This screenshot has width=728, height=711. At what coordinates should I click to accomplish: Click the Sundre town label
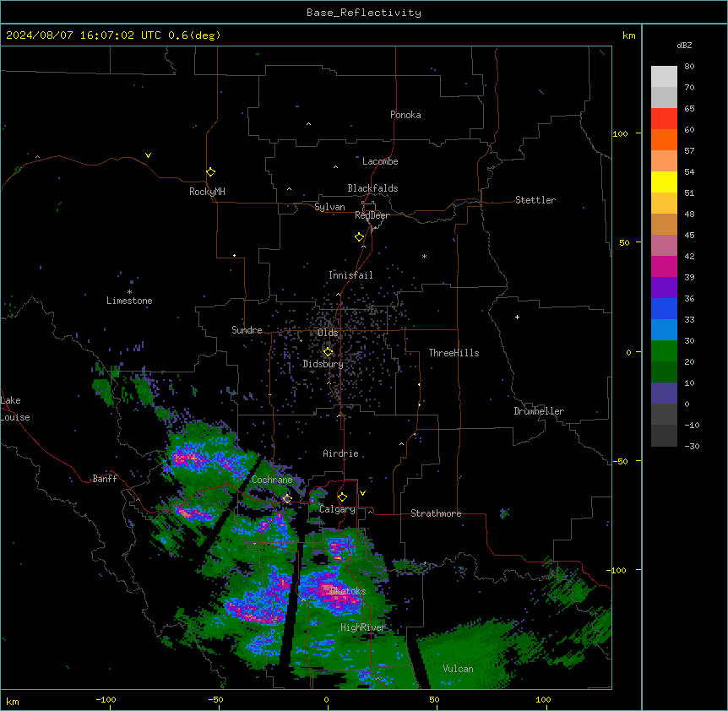(x=247, y=330)
